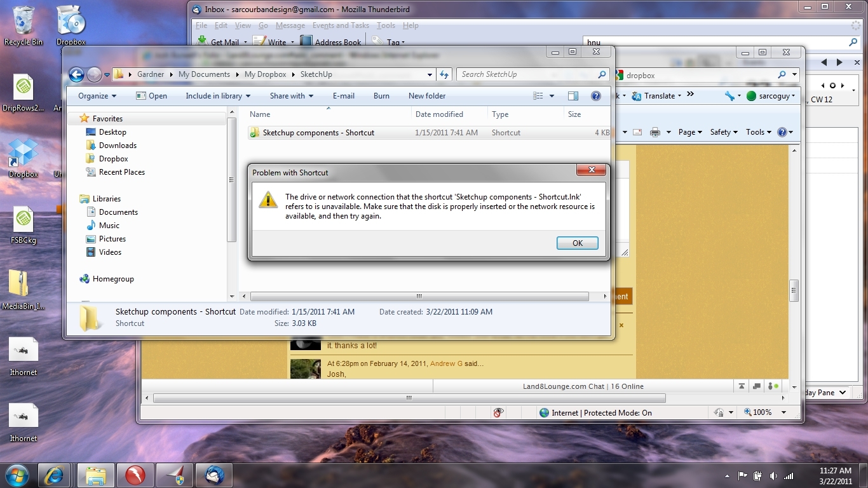Click the Explorer Back arrow button
The image size is (868, 488).
tap(76, 74)
